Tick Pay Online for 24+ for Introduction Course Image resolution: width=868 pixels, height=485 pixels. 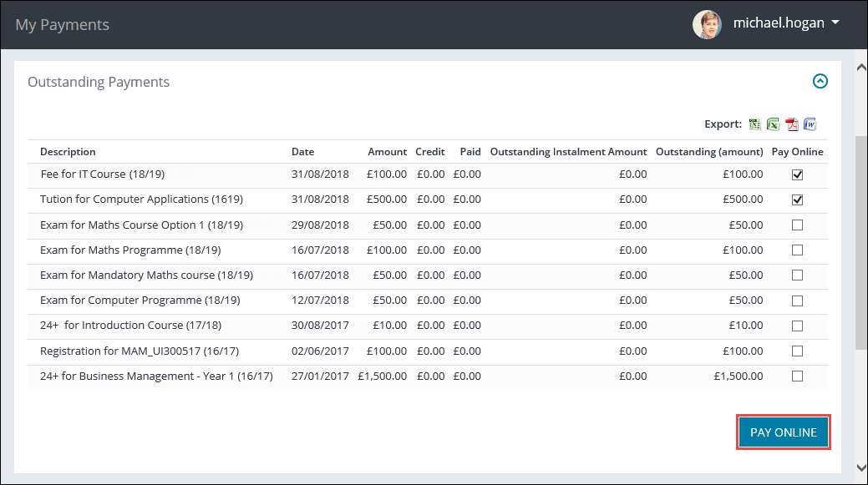(x=797, y=326)
